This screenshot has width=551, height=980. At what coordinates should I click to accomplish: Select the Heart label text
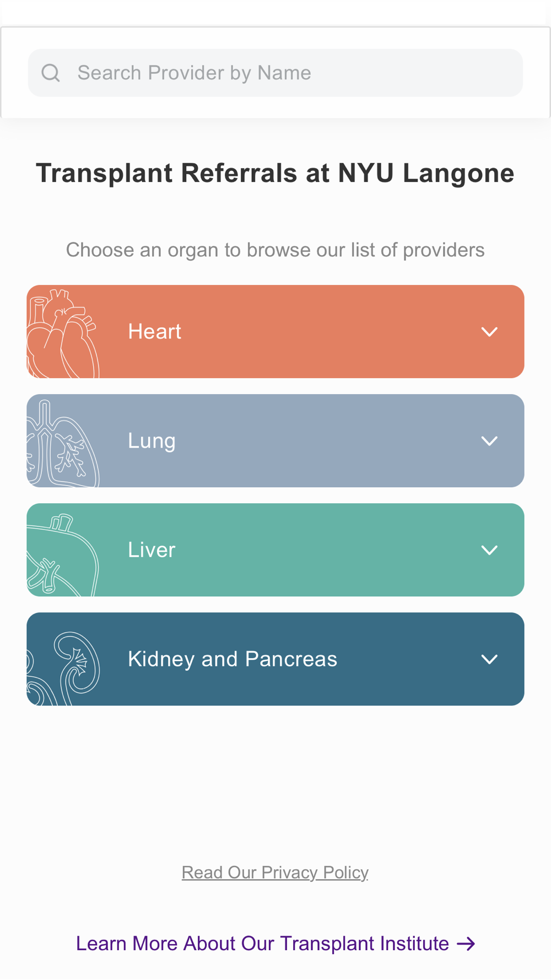click(154, 332)
